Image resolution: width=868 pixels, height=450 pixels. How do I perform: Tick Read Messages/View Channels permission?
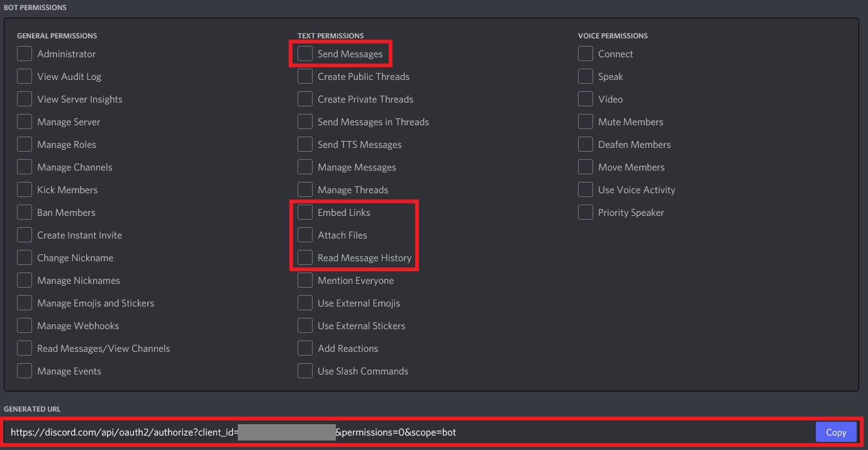click(25, 349)
